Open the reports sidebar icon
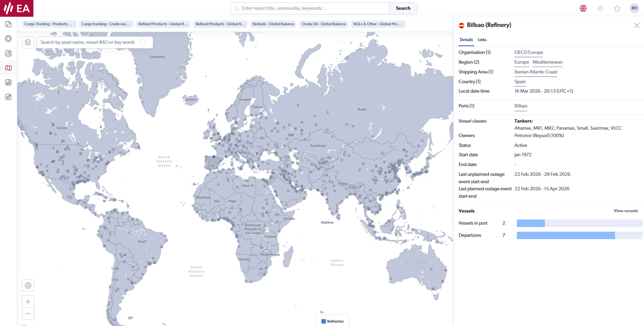The width and height of the screenshot is (644, 326). (8, 24)
